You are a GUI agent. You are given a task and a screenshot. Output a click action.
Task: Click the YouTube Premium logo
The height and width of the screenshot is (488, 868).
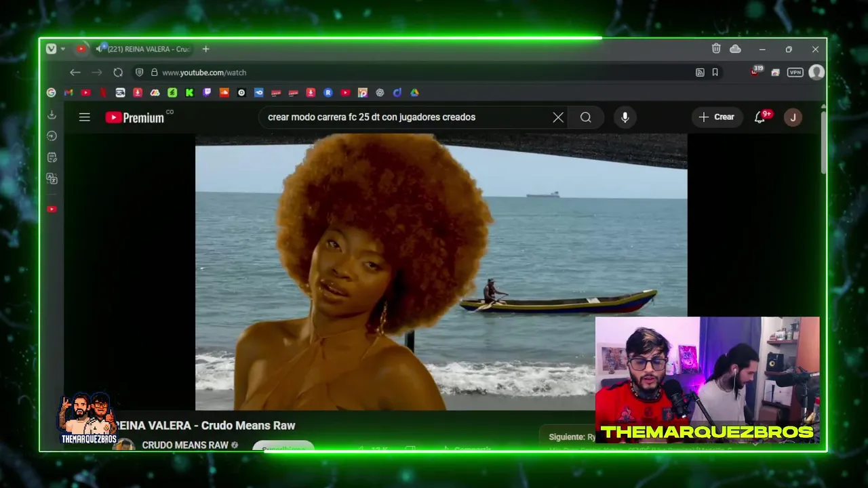pyautogui.click(x=135, y=117)
